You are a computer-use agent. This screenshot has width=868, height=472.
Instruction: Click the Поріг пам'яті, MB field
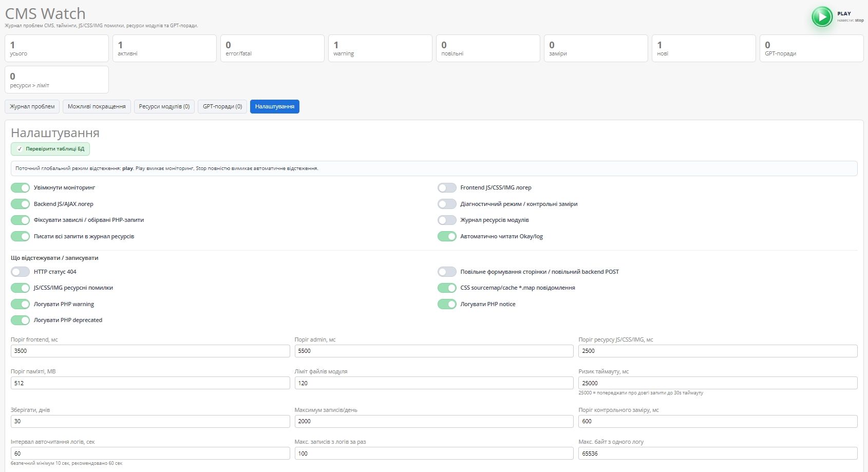(150, 383)
